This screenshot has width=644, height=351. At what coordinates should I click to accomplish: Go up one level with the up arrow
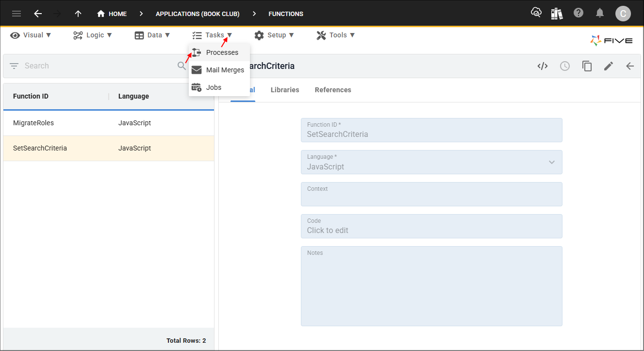pos(78,14)
